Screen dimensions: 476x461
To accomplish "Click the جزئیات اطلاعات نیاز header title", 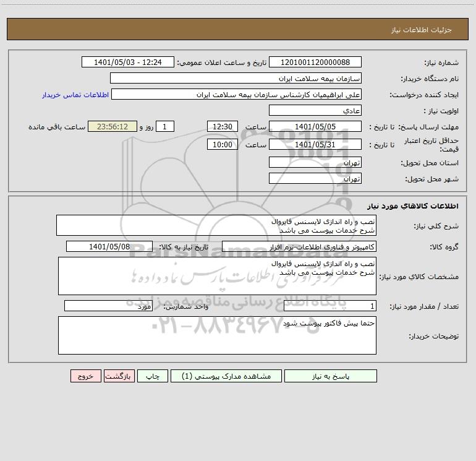I will pyautogui.click(x=422, y=30).
